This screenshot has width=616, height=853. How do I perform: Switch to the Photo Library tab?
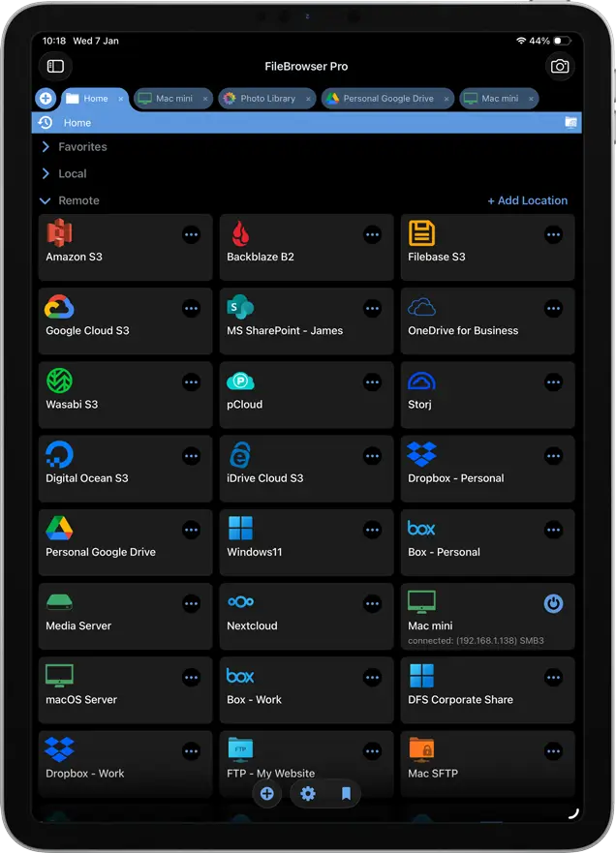tap(267, 99)
